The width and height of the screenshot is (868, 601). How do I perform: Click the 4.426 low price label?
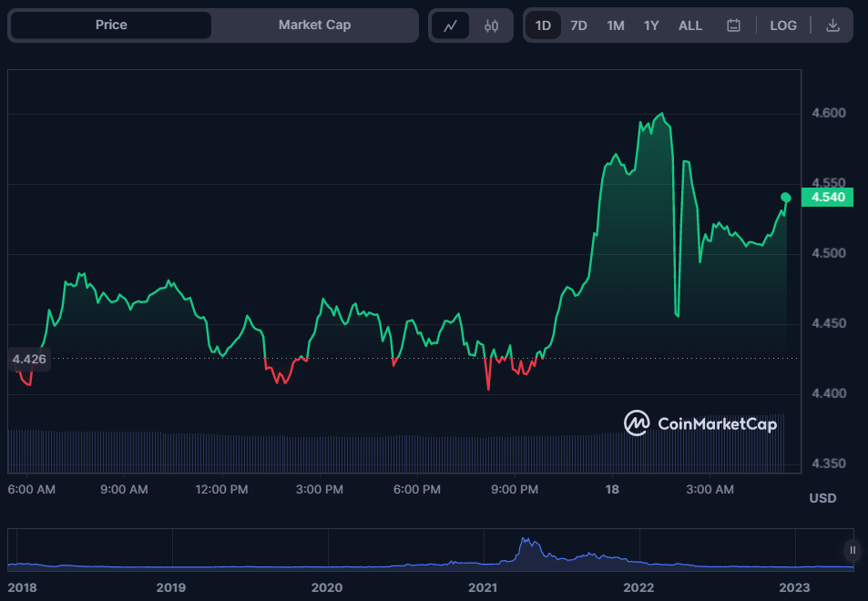(x=29, y=359)
